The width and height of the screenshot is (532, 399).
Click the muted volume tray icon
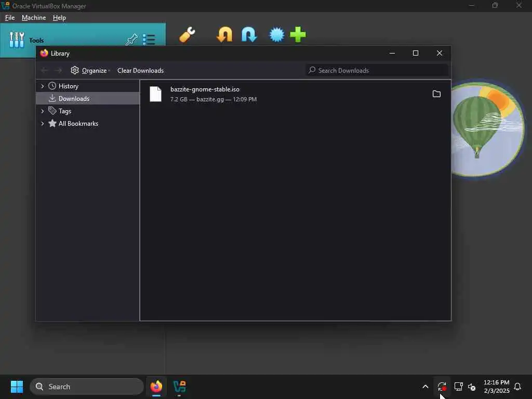point(472,387)
